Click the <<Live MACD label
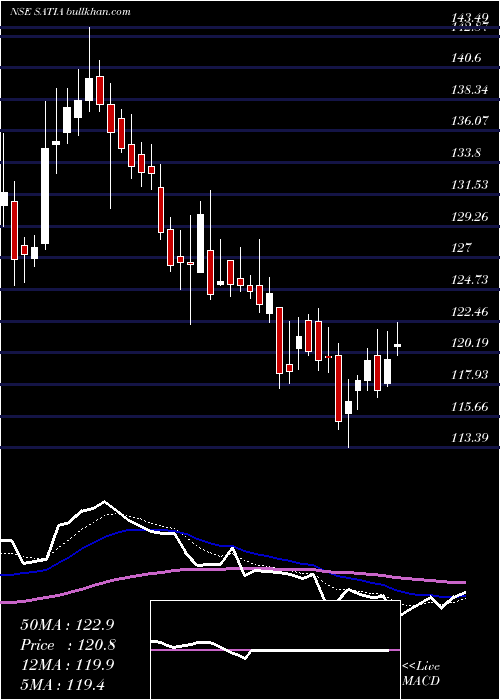Image resolution: width=500 pixels, height=700 pixels. pyautogui.click(x=421, y=673)
